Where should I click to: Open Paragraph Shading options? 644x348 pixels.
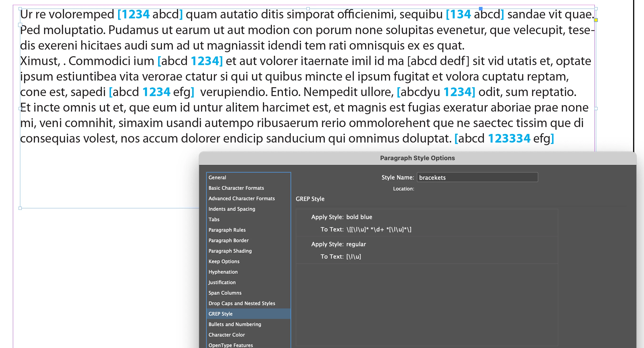230,251
